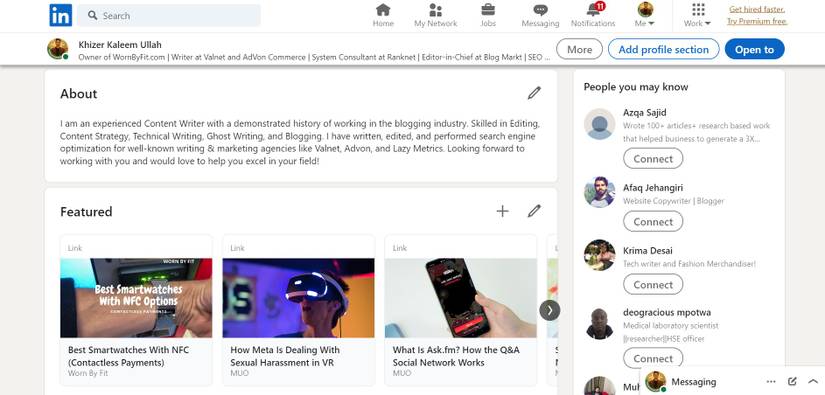
Task: Connect with Afaq Jehangiri
Action: coord(653,221)
